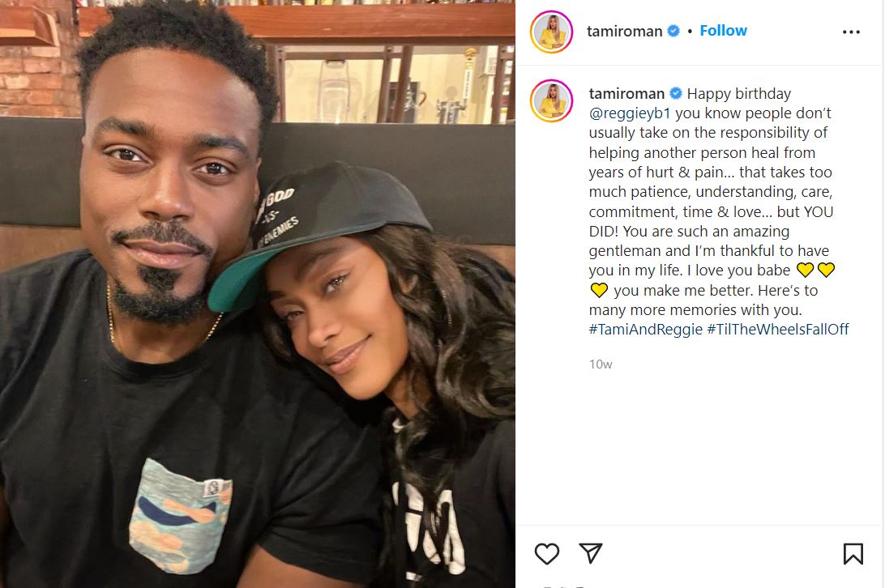
Task: Click the couple selfie photo
Action: [x=258, y=294]
